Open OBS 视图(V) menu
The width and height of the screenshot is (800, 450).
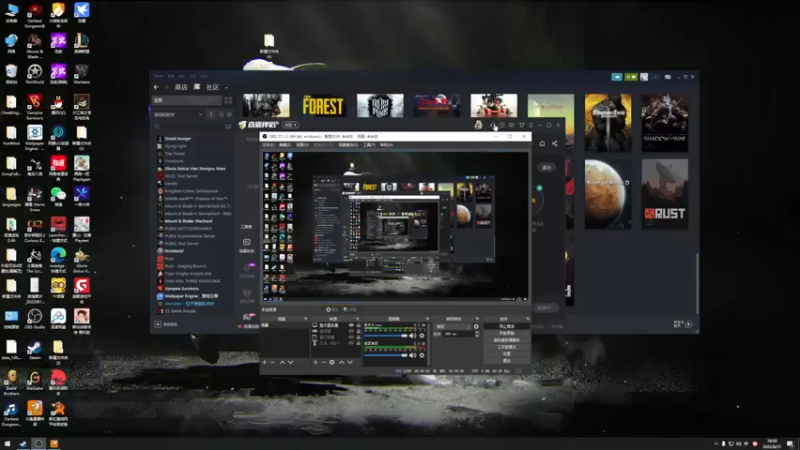pyautogui.click(x=303, y=145)
